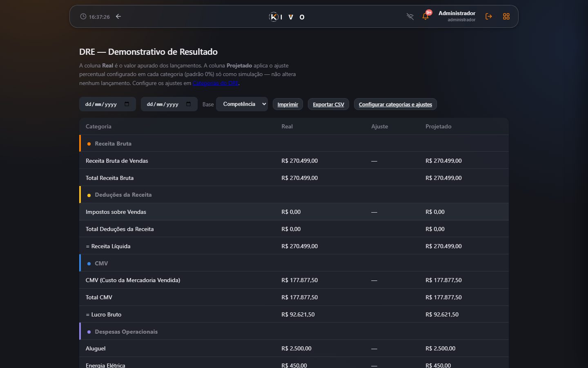The image size is (588, 368).
Task: Select the Deduções da Receita section header
Action: [x=294, y=195]
